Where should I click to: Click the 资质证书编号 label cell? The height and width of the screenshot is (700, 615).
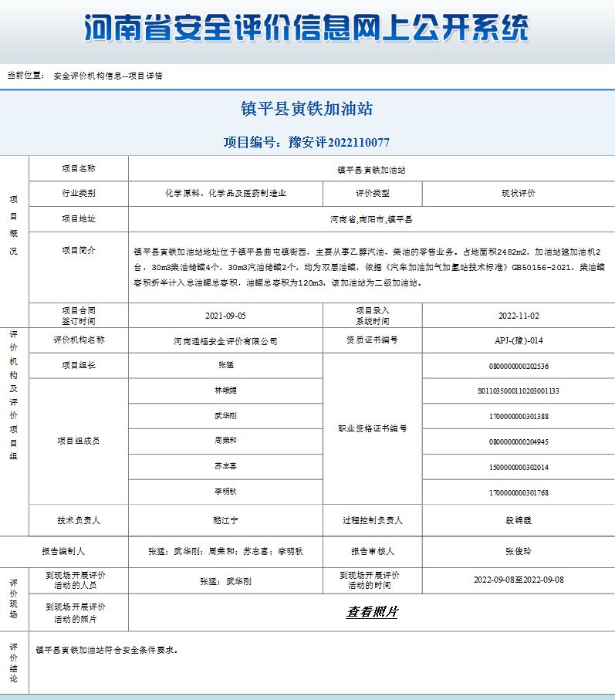(372, 340)
